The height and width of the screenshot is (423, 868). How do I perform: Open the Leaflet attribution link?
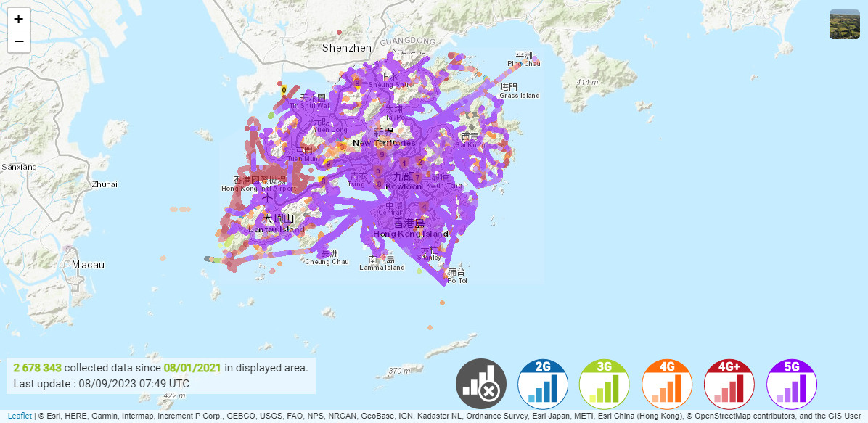[x=18, y=415]
